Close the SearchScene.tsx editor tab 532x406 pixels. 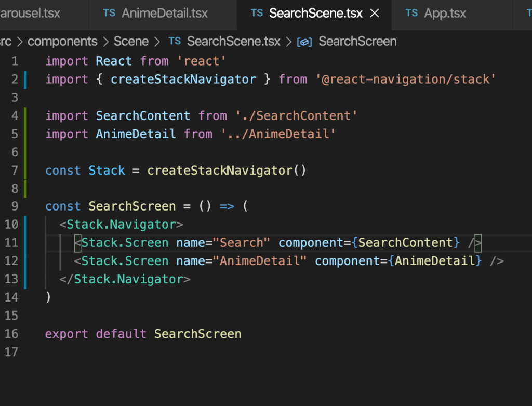click(374, 14)
